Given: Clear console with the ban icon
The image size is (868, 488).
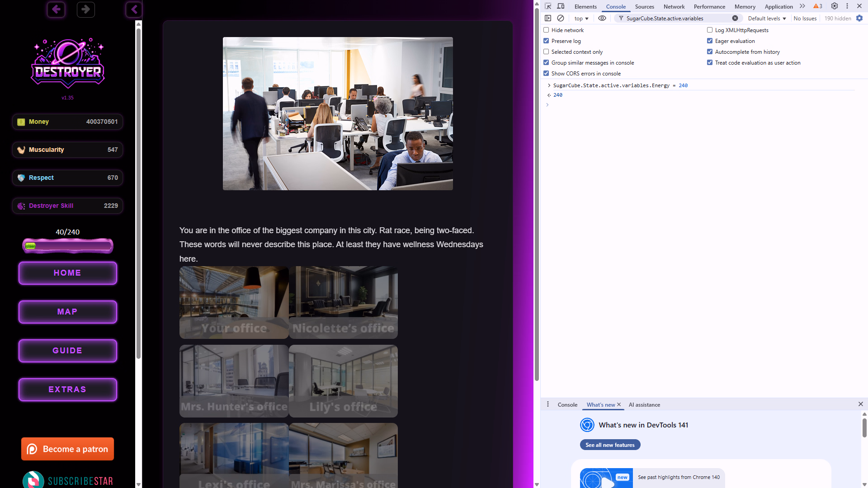Looking at the screenshot, I should click(561, 18).
